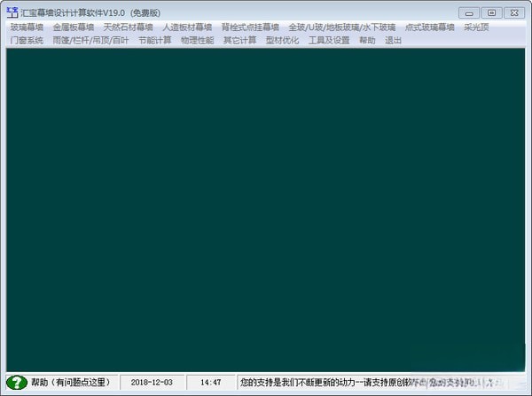Open the 门窗系统 menu
The image size is (532, 396).
point(27,41)
